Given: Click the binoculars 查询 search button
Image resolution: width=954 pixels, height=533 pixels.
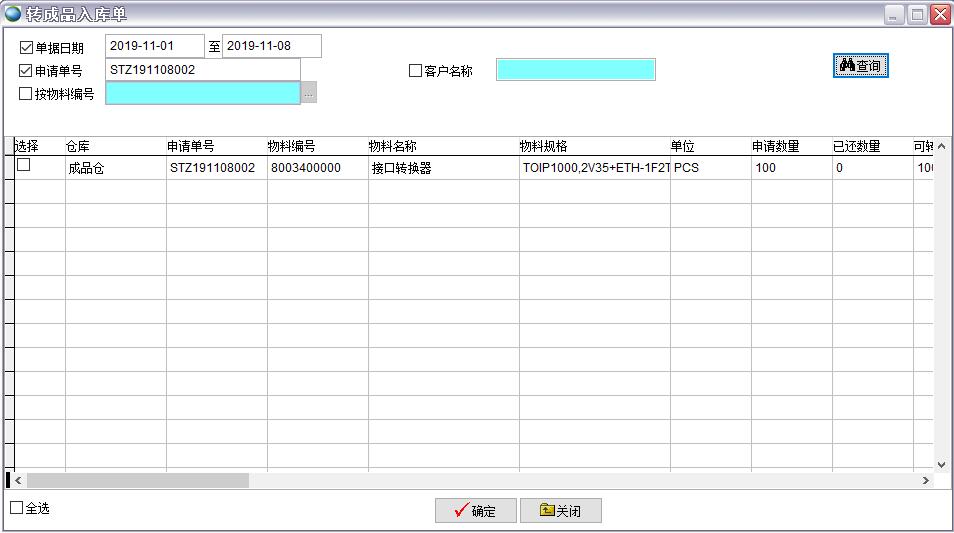Looking at the screenshot, I should click(x=860, y=66).
